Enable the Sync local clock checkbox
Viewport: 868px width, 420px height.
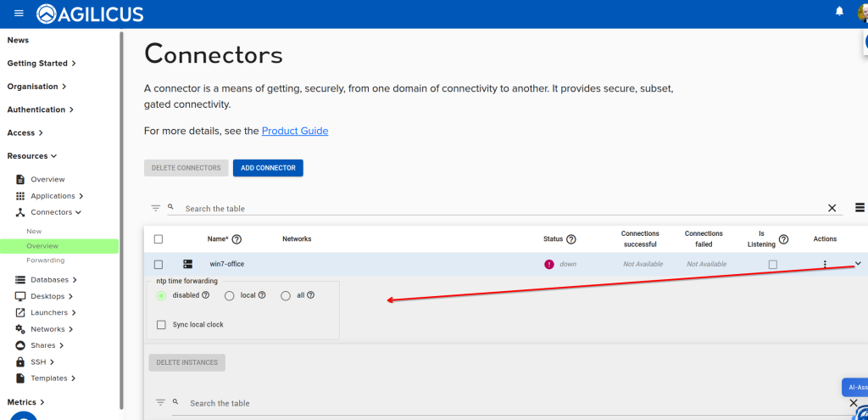coord(161,325)
